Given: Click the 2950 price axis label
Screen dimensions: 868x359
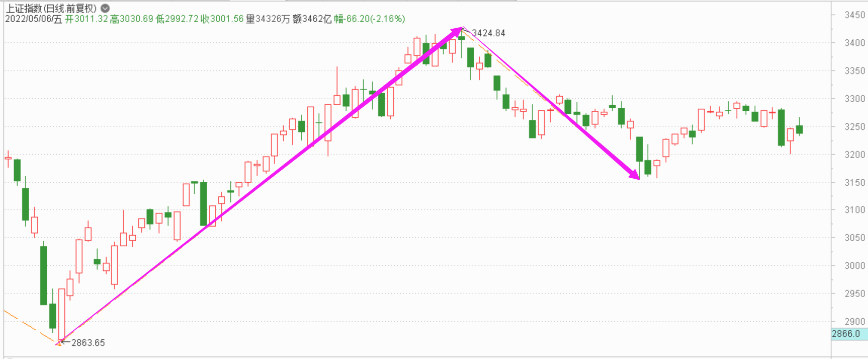Looking at the screenshot, I should (854, 294).
